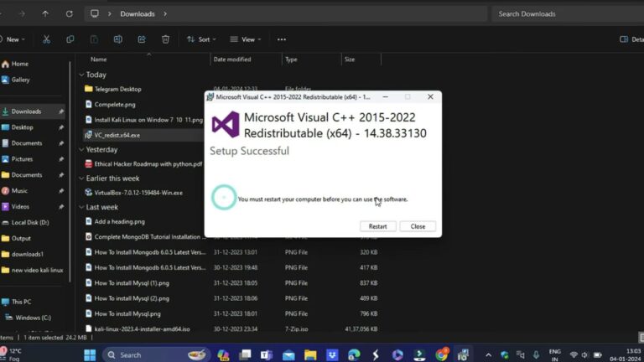Open the Windows Start menu
This screenshot has height=362, width=644.
(90, 354)
